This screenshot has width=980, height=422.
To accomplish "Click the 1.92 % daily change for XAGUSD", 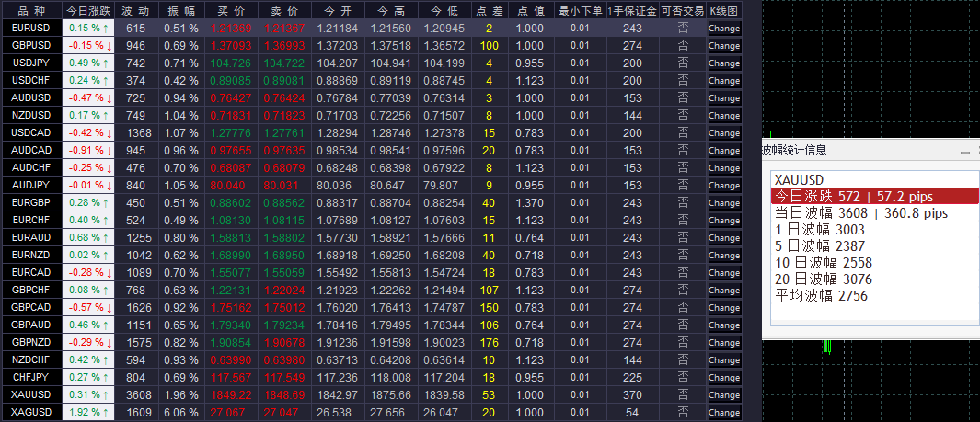I will pyautogui.click(x=88, y=413).
